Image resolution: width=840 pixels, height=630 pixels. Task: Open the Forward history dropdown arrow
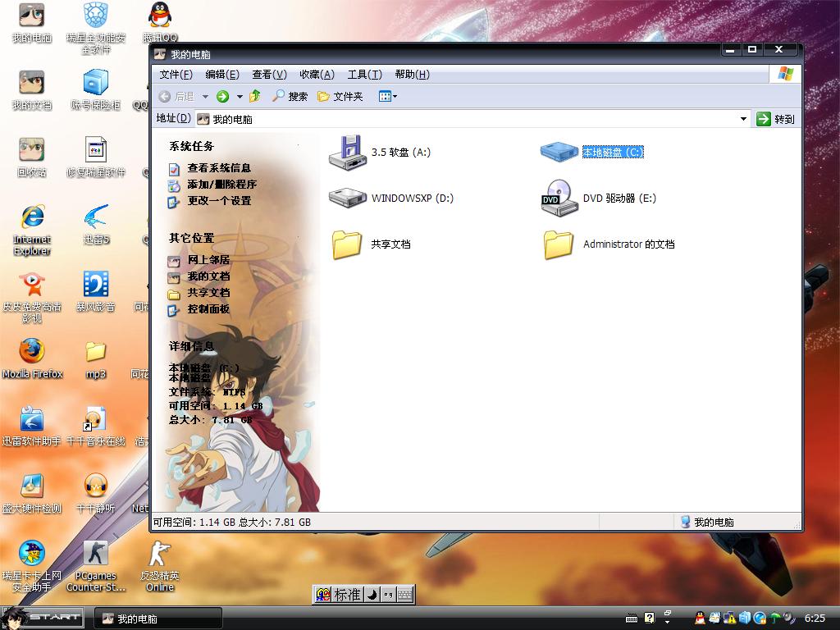click(x=240, y=97)
